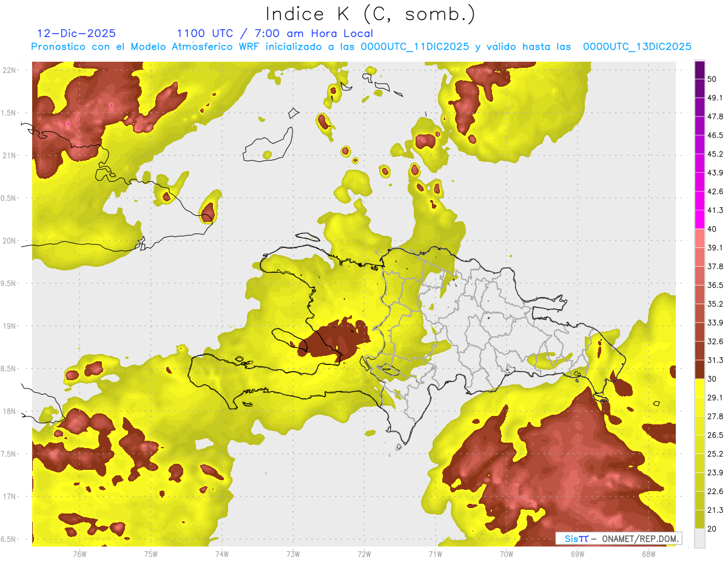The image size is (728, 562).
Task: Click the legend value "35.2"
Action: (x=715, y=304)
